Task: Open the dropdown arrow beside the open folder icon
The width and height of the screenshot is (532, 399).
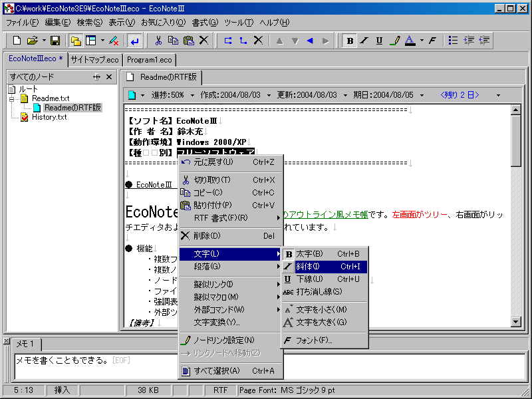Action: 44,41
